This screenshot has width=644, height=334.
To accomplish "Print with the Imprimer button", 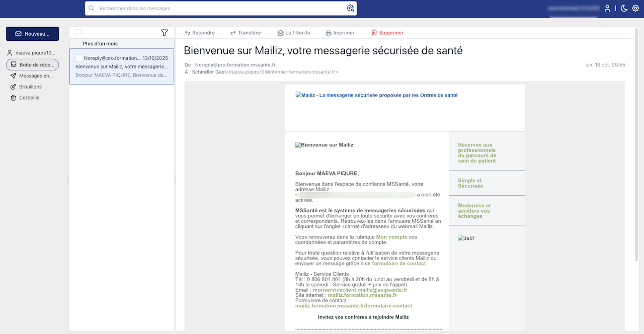I will [340, 33].
